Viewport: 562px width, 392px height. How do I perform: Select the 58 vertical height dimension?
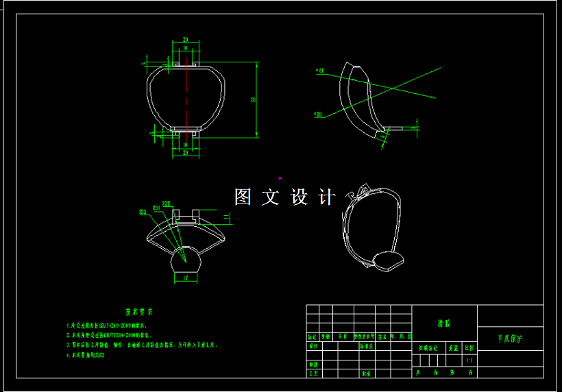pyautogui.click(x=254, y=99)
